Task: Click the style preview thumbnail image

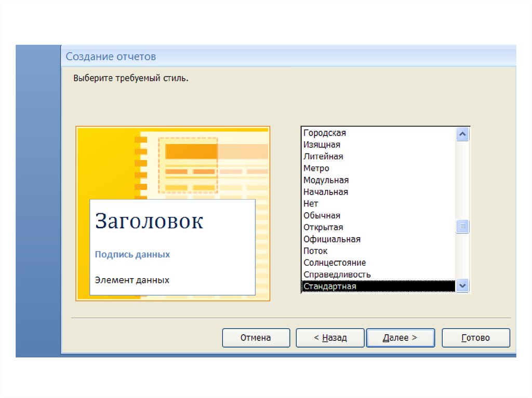Action: point(172,213)
